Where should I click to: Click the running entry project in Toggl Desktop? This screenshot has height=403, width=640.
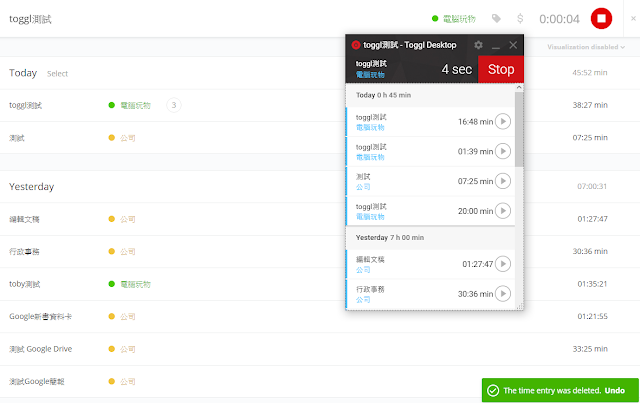(370, 75)
